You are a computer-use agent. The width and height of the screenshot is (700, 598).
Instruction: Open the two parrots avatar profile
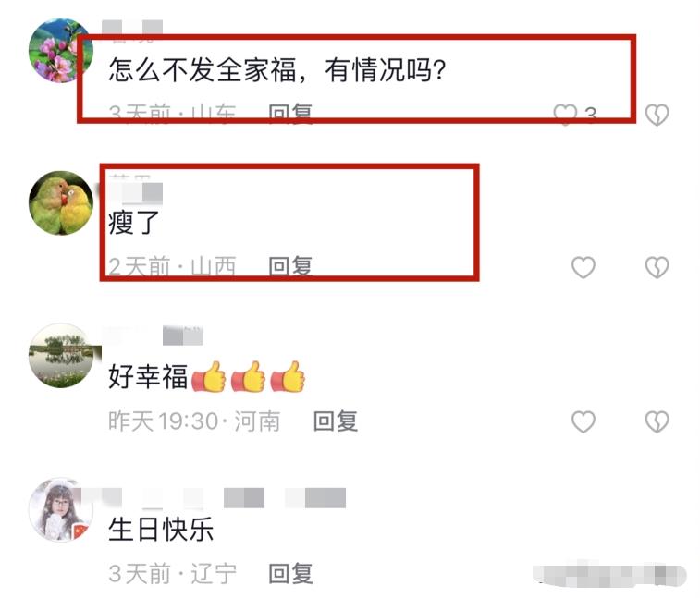click(x=61, y=203)
